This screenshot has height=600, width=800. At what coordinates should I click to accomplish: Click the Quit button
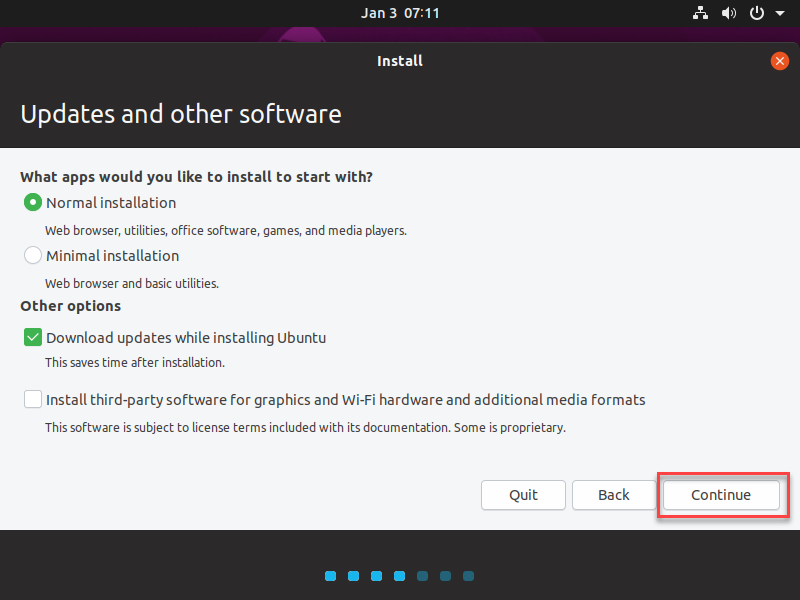pos(523,495)
